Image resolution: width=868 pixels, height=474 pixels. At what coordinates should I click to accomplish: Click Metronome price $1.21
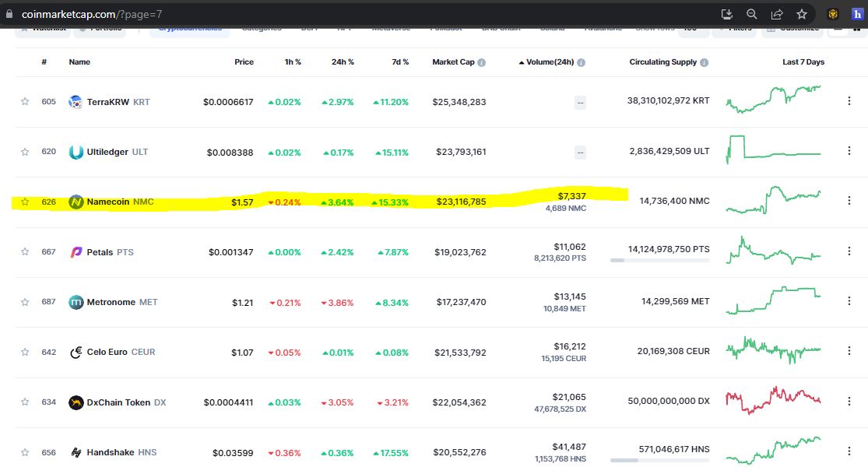(x=242, y=303)
